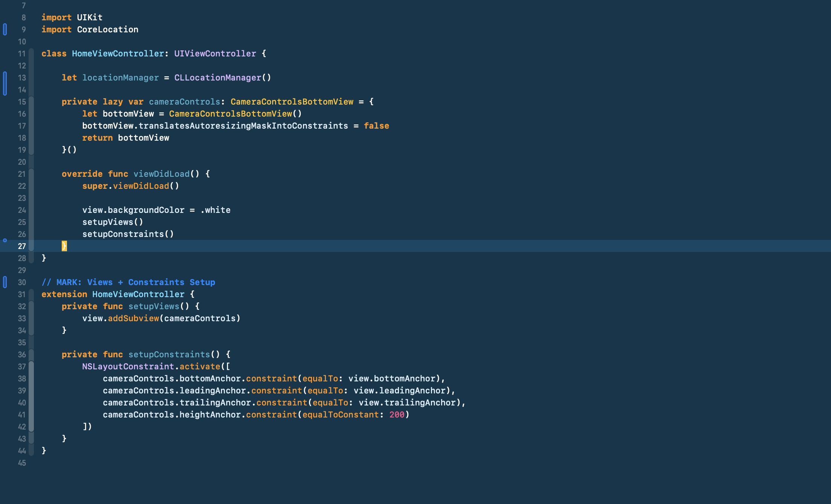831x504 pixels.
Task: Collapse the viewDidLoad function ribbon at line 21
Action: (x=32, y=174)
